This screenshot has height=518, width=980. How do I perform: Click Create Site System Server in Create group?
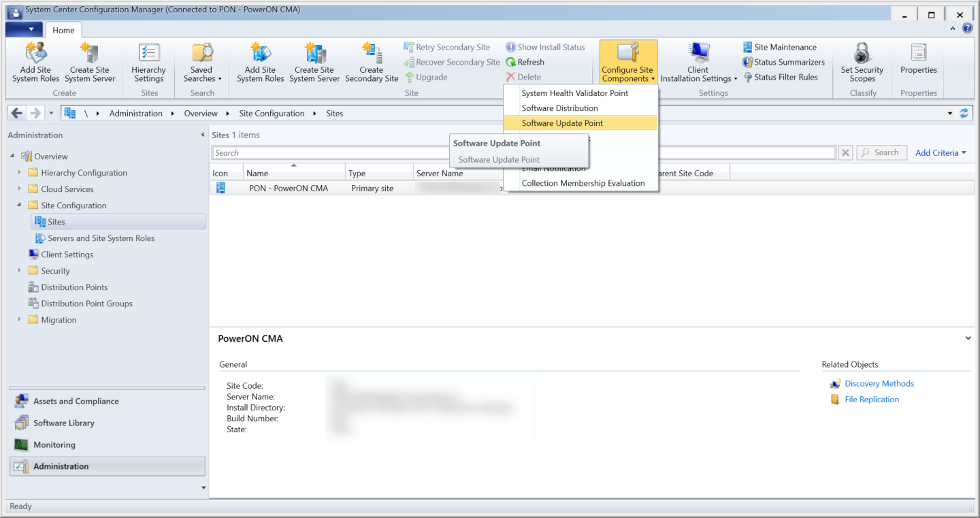(x=90, y=63)
